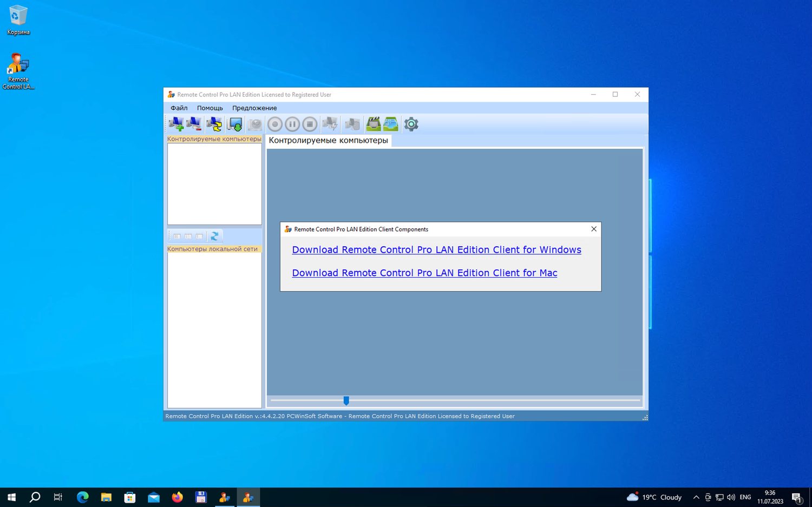812x507 pixels.
Task: Open the Помощь menu
Action: (x=210, y=108)
